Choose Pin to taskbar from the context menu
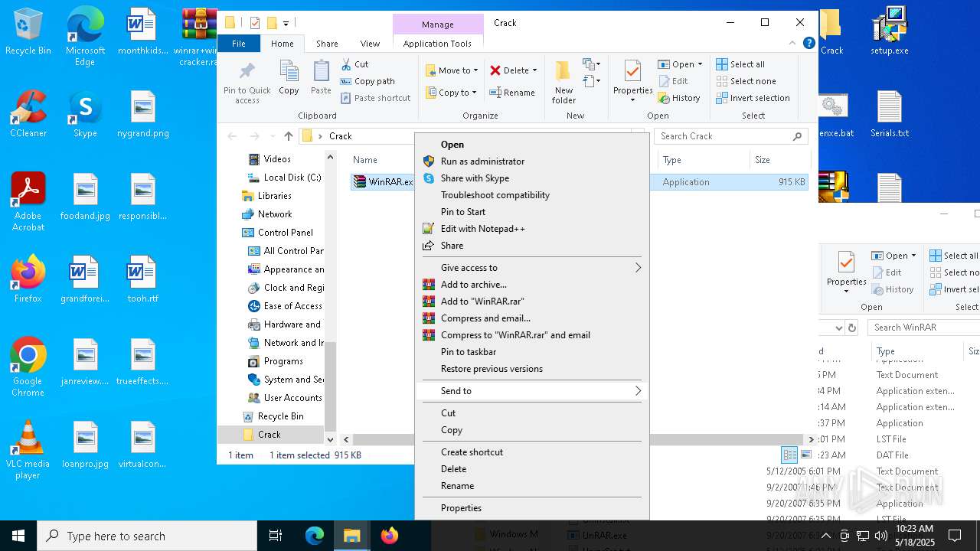The height and width of the screenshot is (551, 980). pos(532,352)
